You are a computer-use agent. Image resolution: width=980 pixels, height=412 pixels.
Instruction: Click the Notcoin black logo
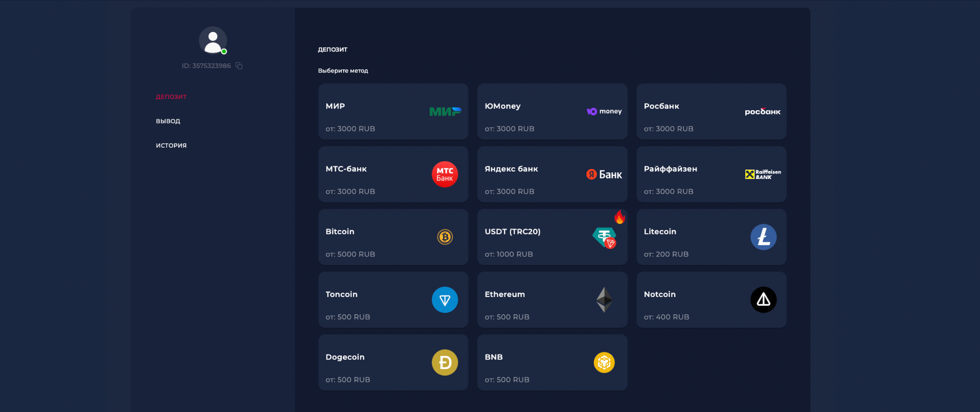(x=763, y=300)
